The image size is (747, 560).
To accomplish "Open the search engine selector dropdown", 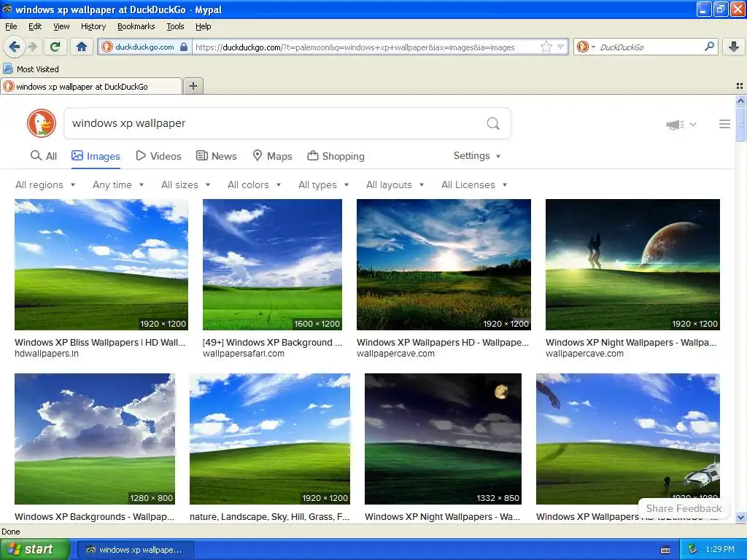I will point(586,47).
